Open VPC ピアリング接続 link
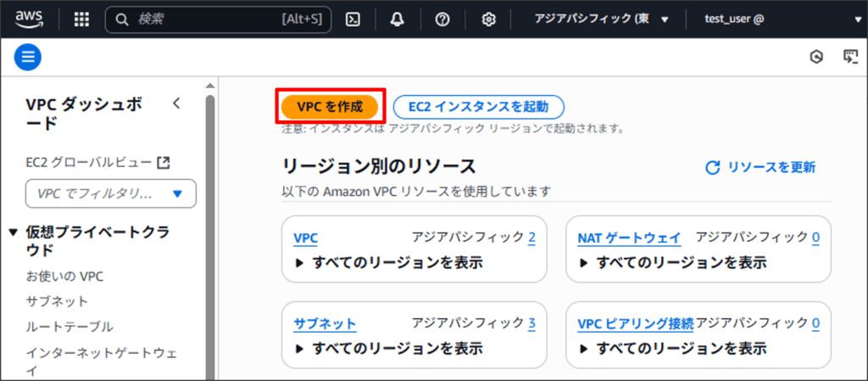Image resolution: width=868 pixels, height=381 pixels. (x=636, y=324)
